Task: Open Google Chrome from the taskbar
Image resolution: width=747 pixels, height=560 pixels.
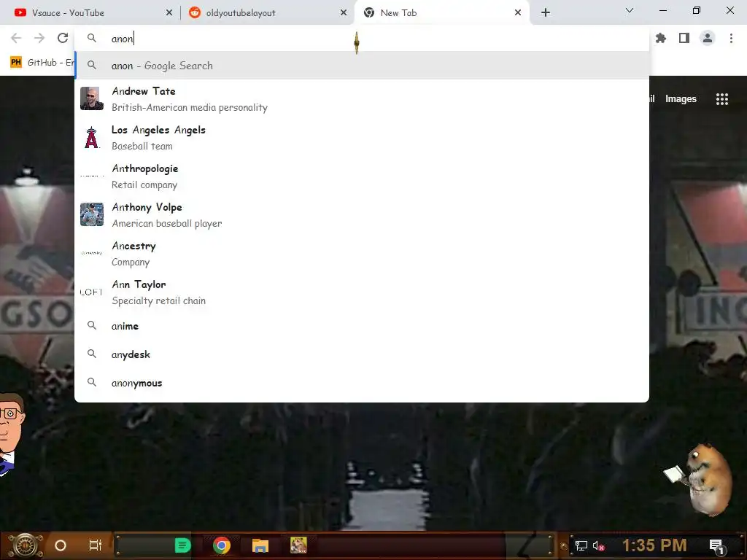Action: pyautogui.click(x=222, y=545)
